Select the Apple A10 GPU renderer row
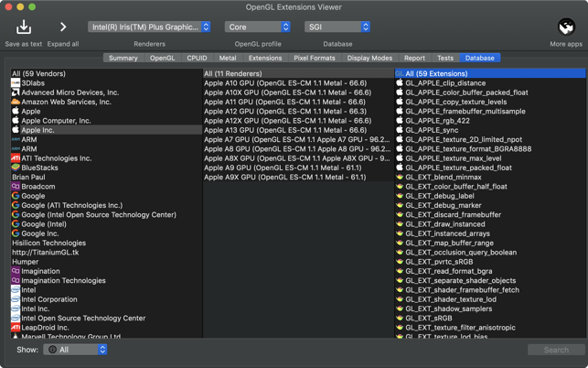This screenshot has height=368, width=588. (298, 83)
